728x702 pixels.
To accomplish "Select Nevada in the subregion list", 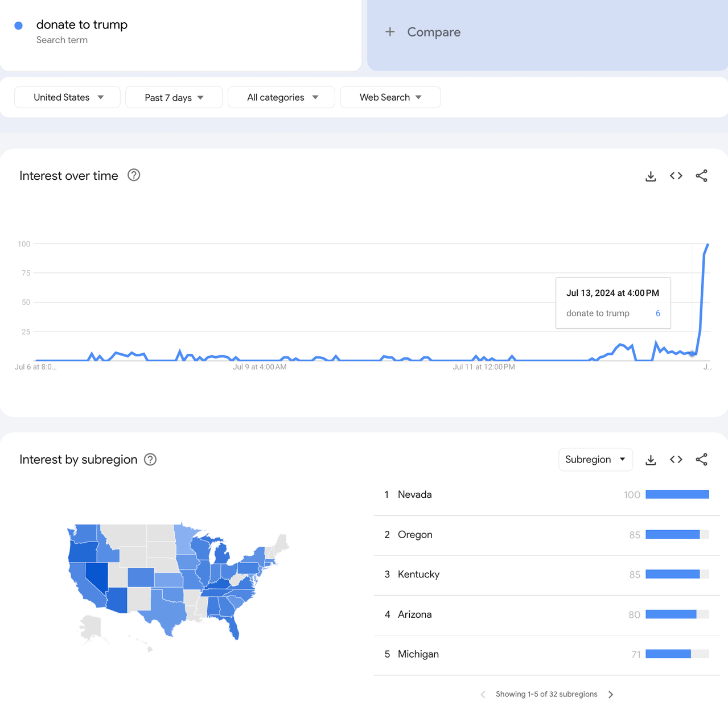I will click(414, 495).
